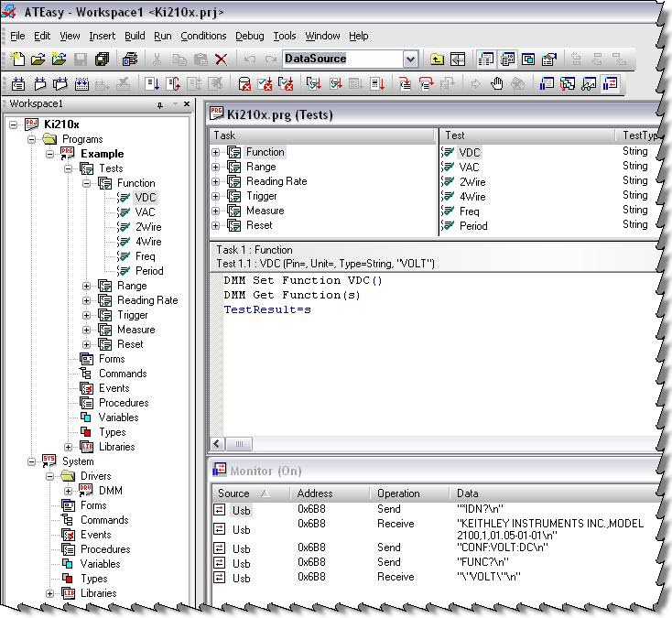
Task: Click the Save All stacked-disks icon
Action: pos(102,59)
